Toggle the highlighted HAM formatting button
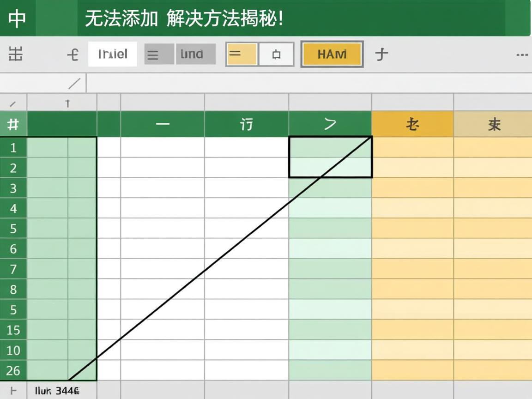Viewport: 532px width, 399px height. [332, 54]
